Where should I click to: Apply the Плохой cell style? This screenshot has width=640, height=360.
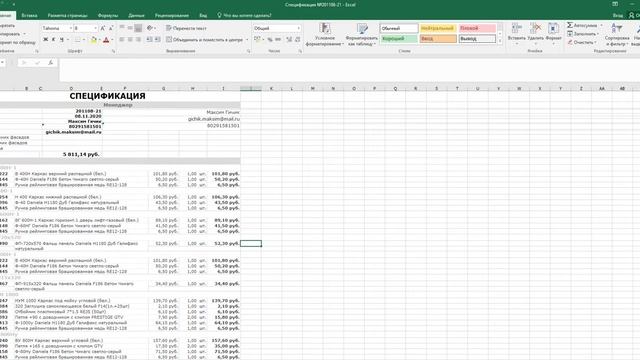(x=477, y=28)
